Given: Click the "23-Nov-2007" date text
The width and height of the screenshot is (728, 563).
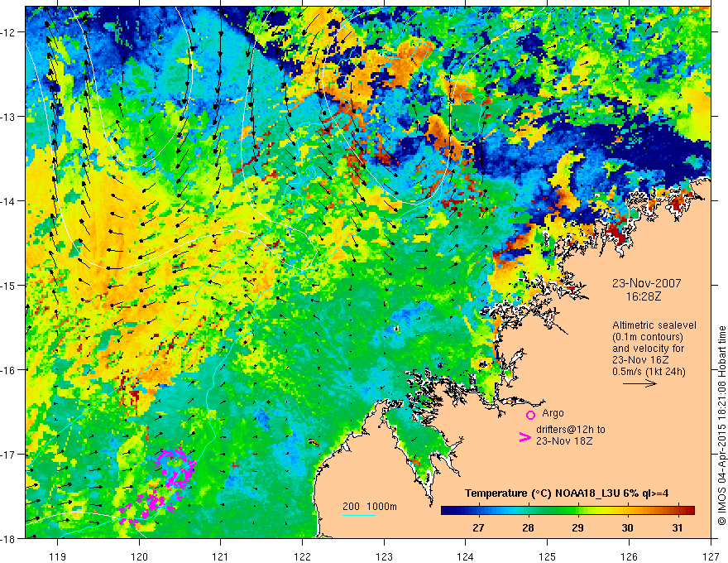Looking at the screenshot, I should (647, 283).
